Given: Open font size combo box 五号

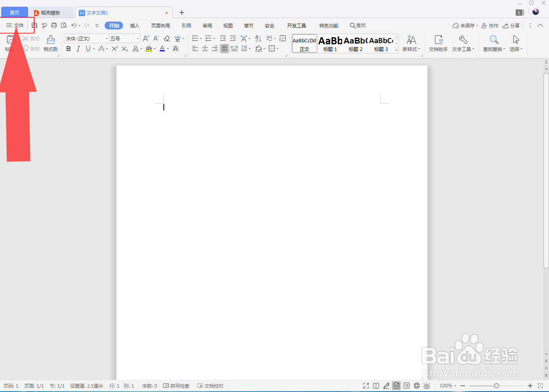Looking at the screenshot, I should pyautogui.click(x=125, y=38).
